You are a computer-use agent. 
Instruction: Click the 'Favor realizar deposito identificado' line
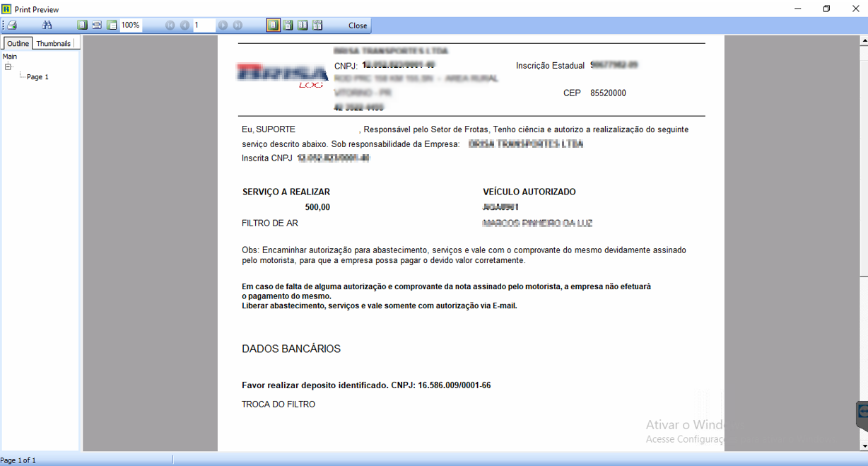[x=366, y=385]
